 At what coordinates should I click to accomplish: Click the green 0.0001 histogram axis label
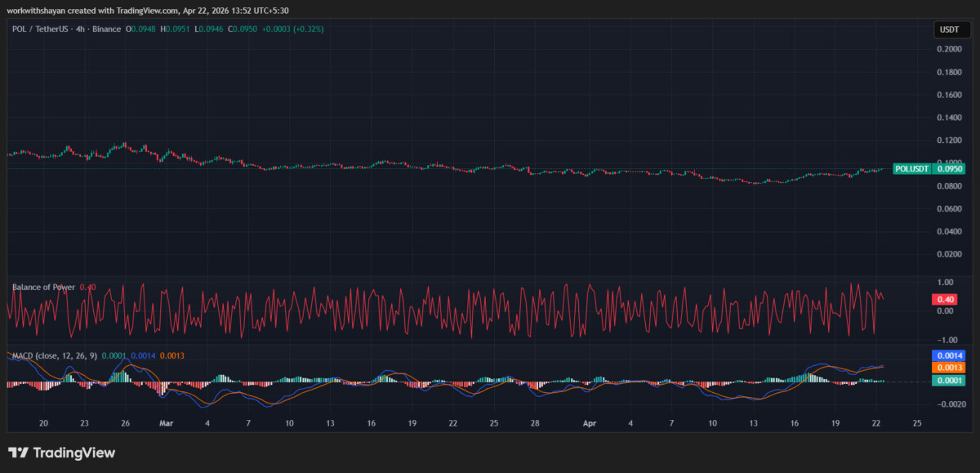[948, 381]
